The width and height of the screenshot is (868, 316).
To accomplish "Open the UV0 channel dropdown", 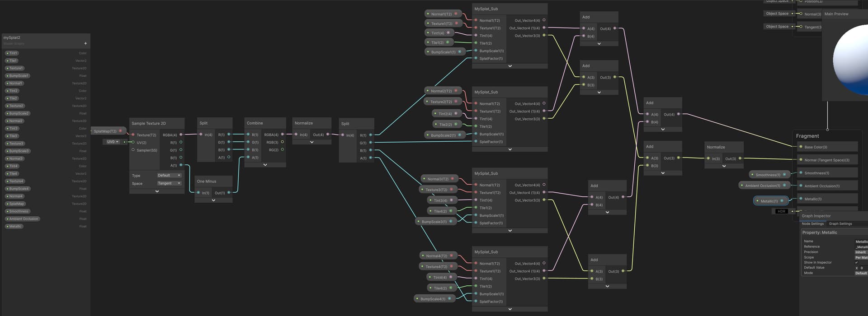I will coord(113,142).
